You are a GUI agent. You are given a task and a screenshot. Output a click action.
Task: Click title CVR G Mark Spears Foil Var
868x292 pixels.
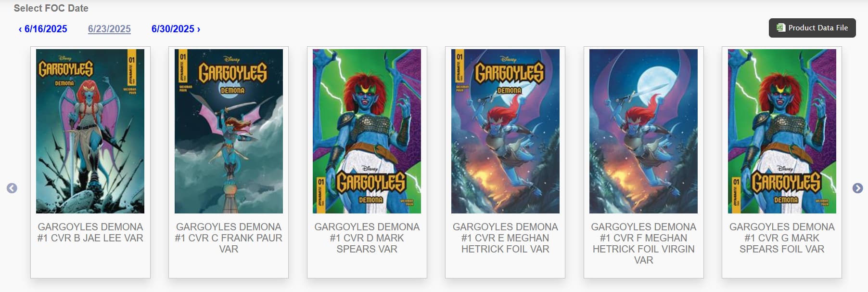782,238
